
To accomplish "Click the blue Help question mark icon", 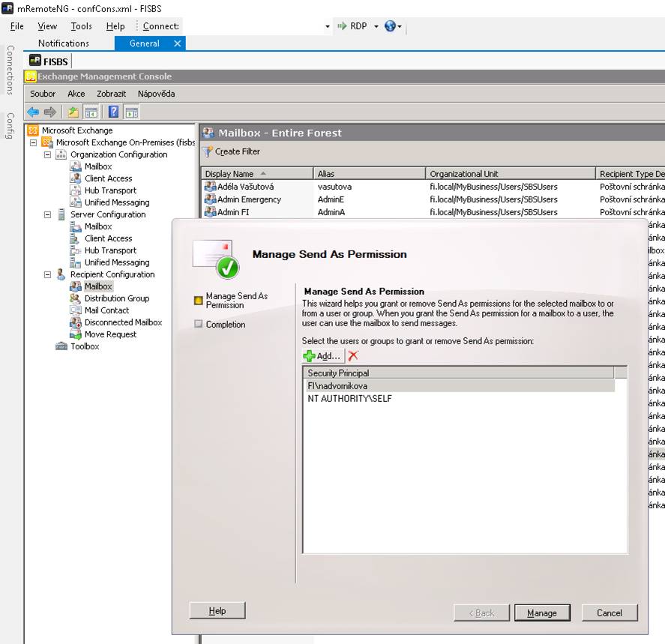I will point(113,112).
